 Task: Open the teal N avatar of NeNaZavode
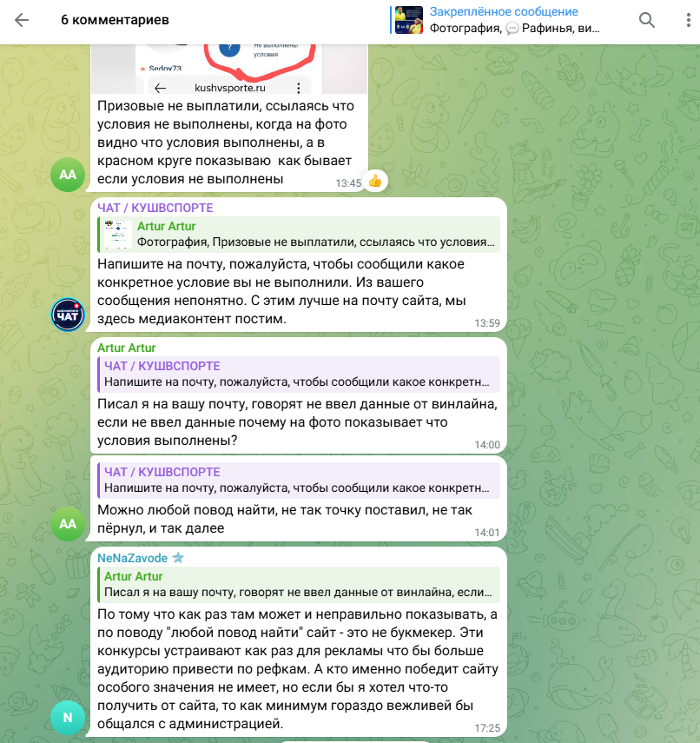(x=68, y=718)
